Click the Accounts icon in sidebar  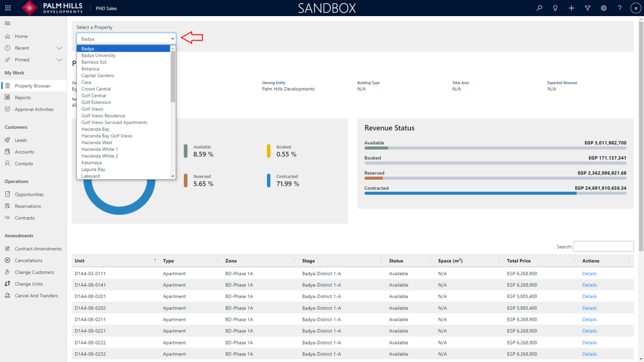click(x=7, y=152)
